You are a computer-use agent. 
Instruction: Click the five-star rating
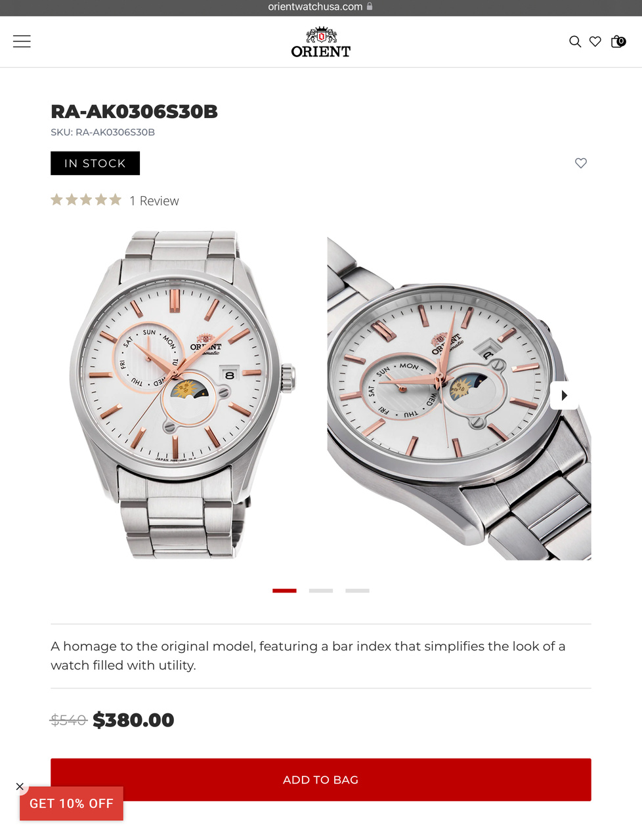pyautogui.click(x=86, y=199)
